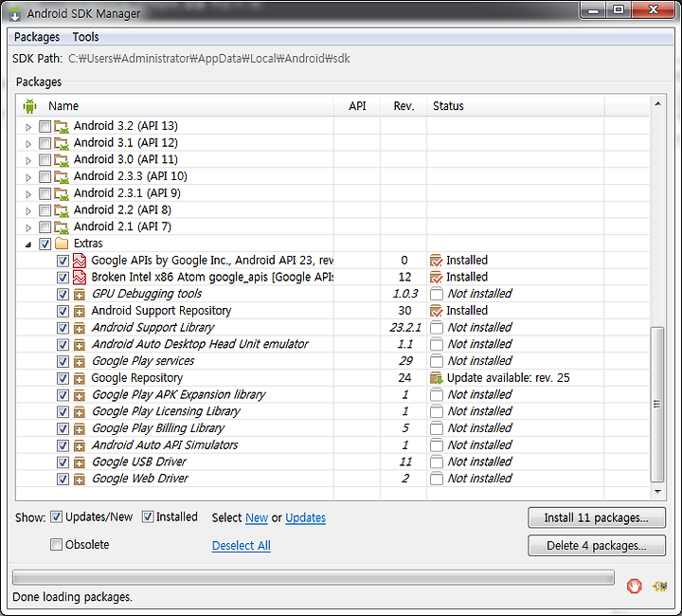The image size is (682, 616).
Task: Select the Google Play Licensing Library row
Action: (332, 411)
